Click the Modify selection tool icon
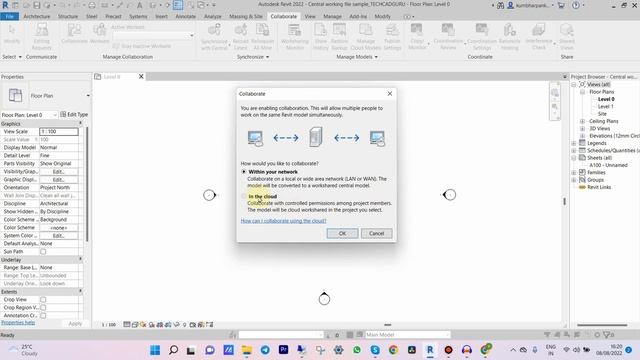Image resolution: width=640 pixels, height=360 pixels. pyautogui.click(x=11, y=33)
